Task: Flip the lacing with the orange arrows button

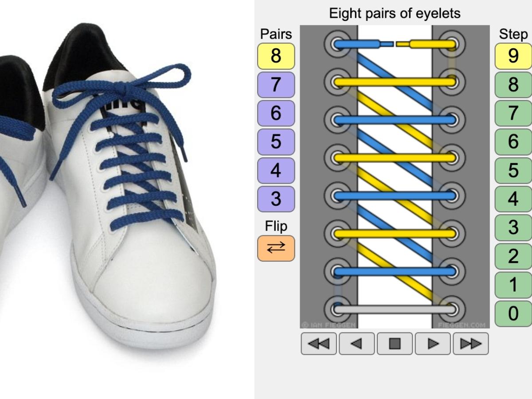Action: (x=276, y=248)
